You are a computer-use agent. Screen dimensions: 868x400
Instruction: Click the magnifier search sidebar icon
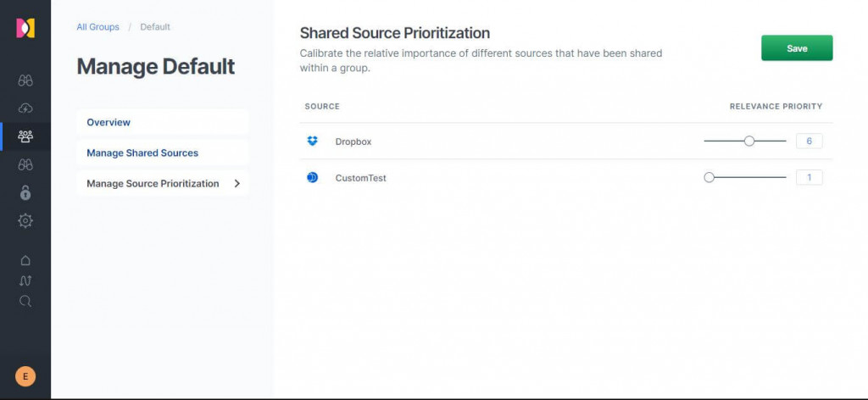point(25,301)
